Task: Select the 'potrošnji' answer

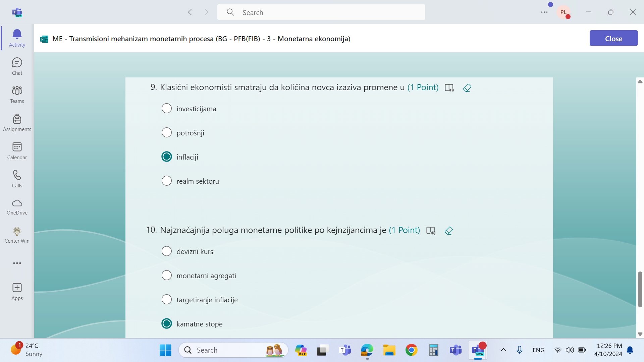Action: [167, 132]
